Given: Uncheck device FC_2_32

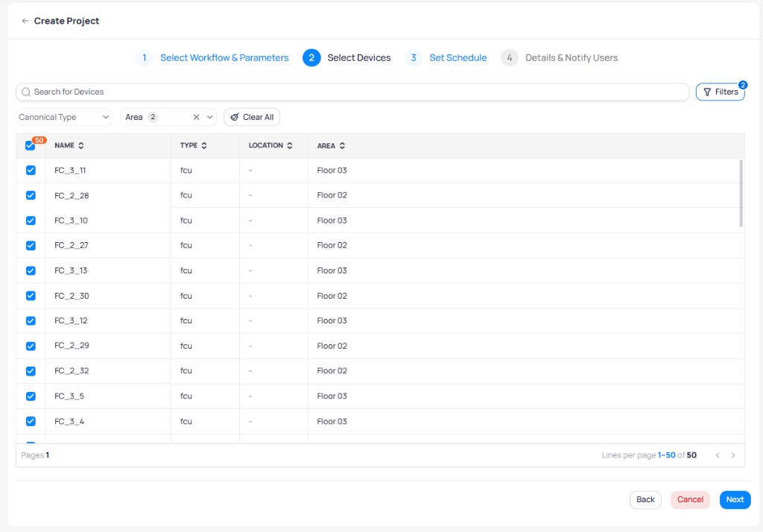Looking at the screenshot, I should 31,371.
